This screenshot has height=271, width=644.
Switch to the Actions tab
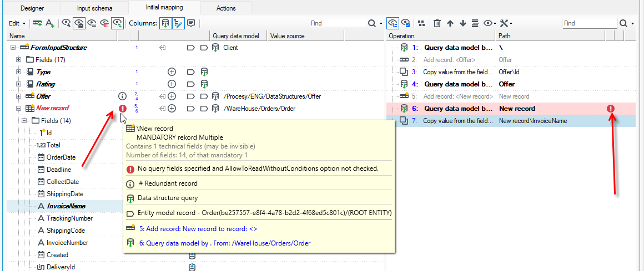pos(226,8)
